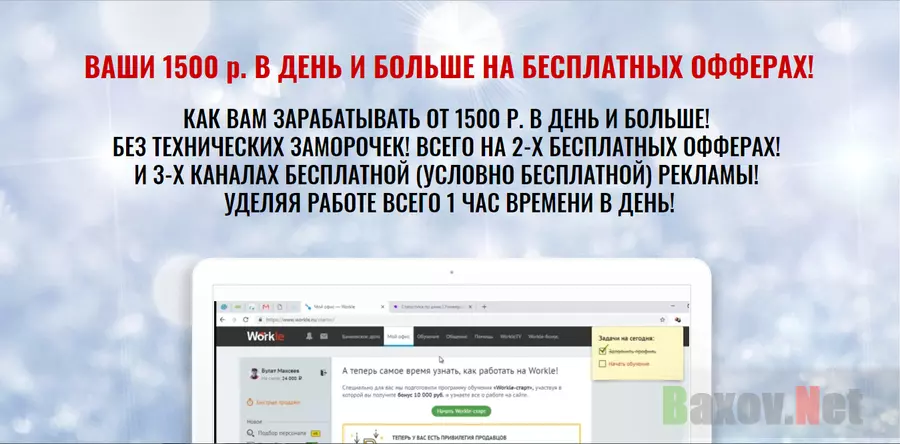Open the Банковское дело menu item

360,337
